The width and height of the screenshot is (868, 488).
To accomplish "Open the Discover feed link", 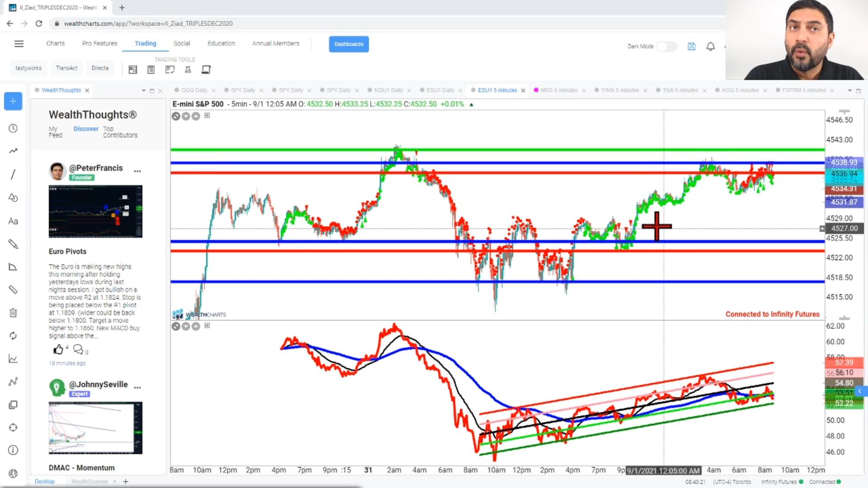I will [x=86, y=129].
